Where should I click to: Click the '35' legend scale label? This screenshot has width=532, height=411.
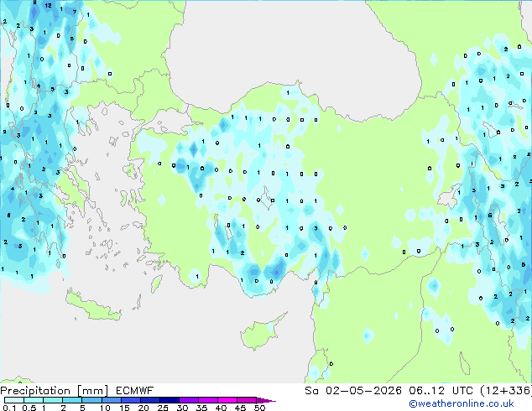201,408
